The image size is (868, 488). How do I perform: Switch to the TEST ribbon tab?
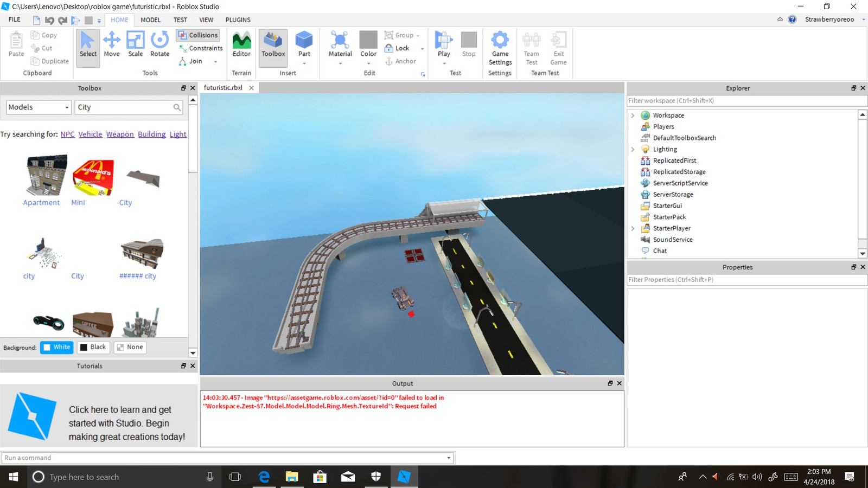click(x=180, y=20)
